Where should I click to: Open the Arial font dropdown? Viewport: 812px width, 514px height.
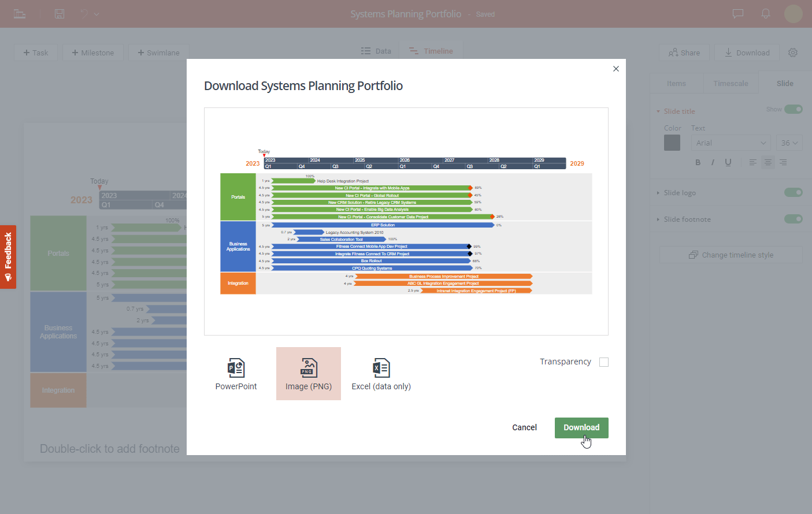click(x=731, y=142)
